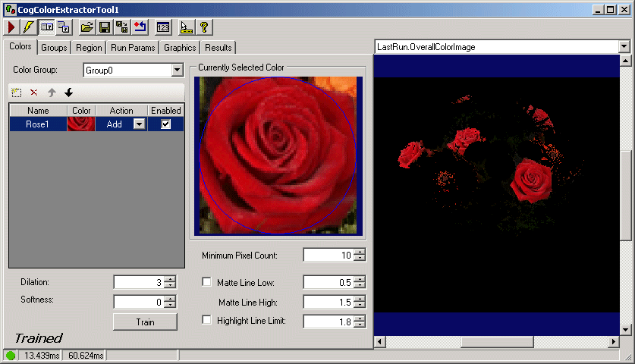Screen dimensions: 635x364
Task: Click the large red rose in output image
Action: click(x=531, y=180)
